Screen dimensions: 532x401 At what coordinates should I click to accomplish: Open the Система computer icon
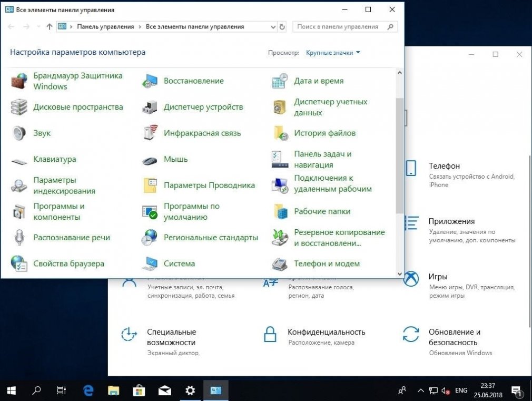coord(149,264)
